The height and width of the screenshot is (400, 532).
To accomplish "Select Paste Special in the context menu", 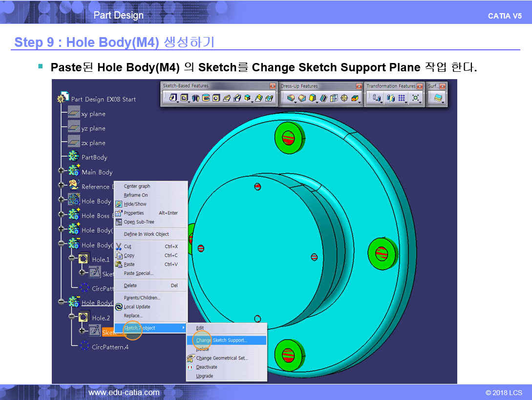I will point(138,274).
